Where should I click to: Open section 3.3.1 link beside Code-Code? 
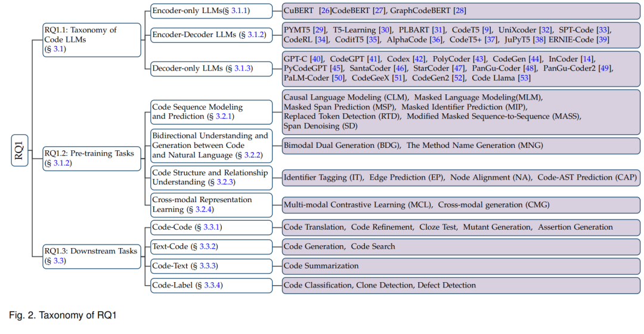[x=212, y=227]
